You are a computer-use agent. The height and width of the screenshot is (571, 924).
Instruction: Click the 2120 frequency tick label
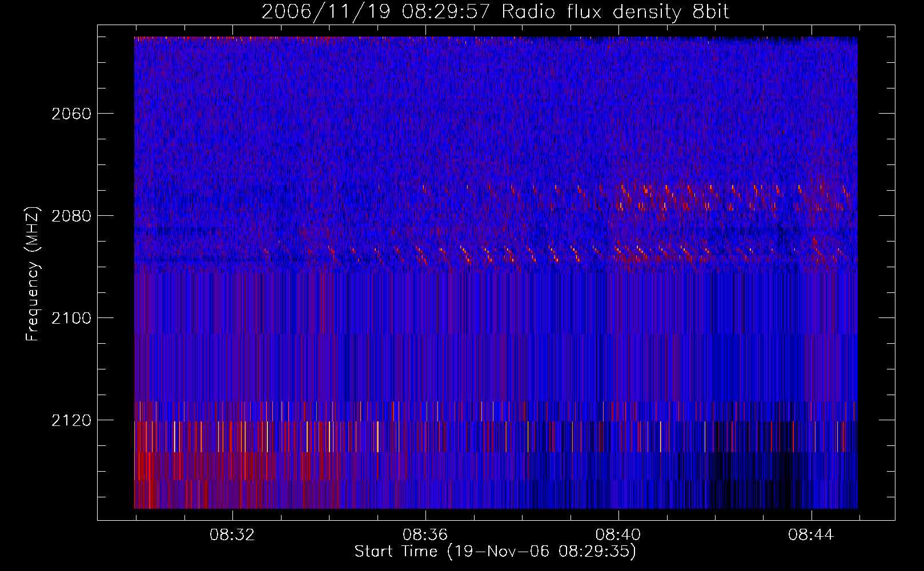71,420
